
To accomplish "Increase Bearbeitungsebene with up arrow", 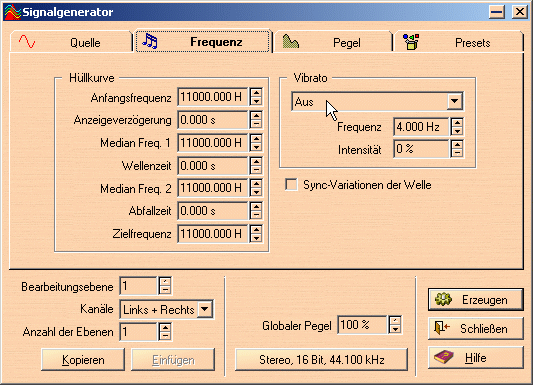I will click(165, 281).
